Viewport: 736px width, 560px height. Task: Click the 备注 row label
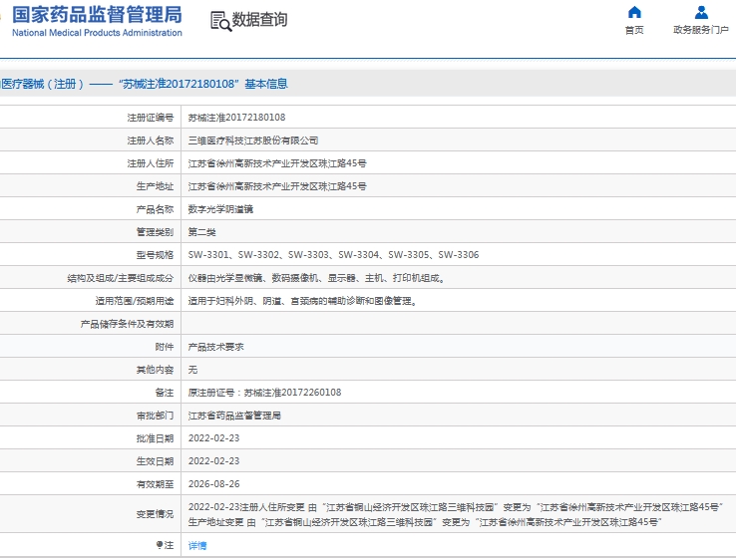[165, 393]
